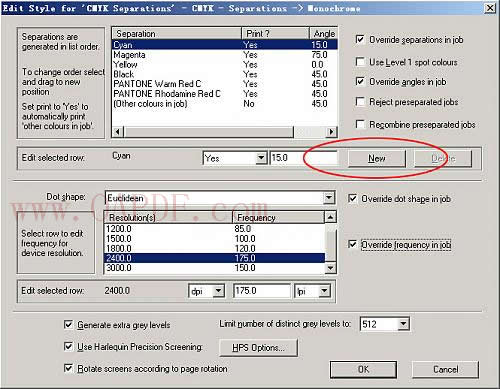Open the Dot shape Euclidean dropdown
Viewport: 500px width, 389px height.
tap(329, 198)
